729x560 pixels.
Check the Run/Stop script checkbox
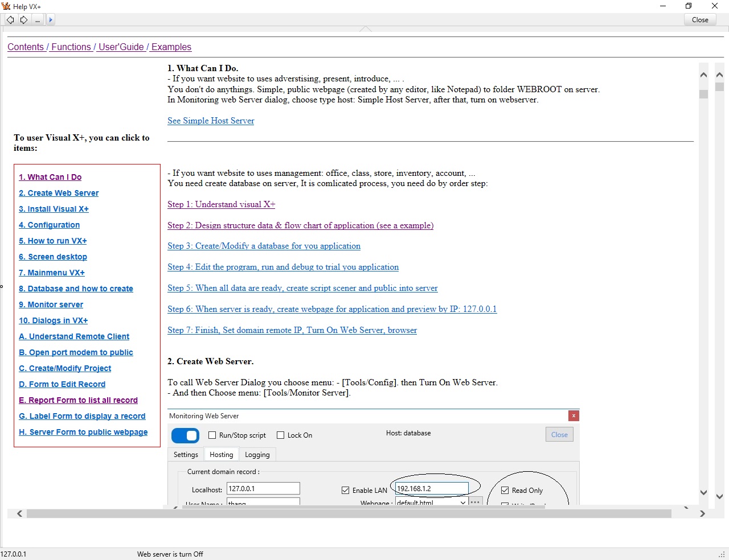[212, 435]
